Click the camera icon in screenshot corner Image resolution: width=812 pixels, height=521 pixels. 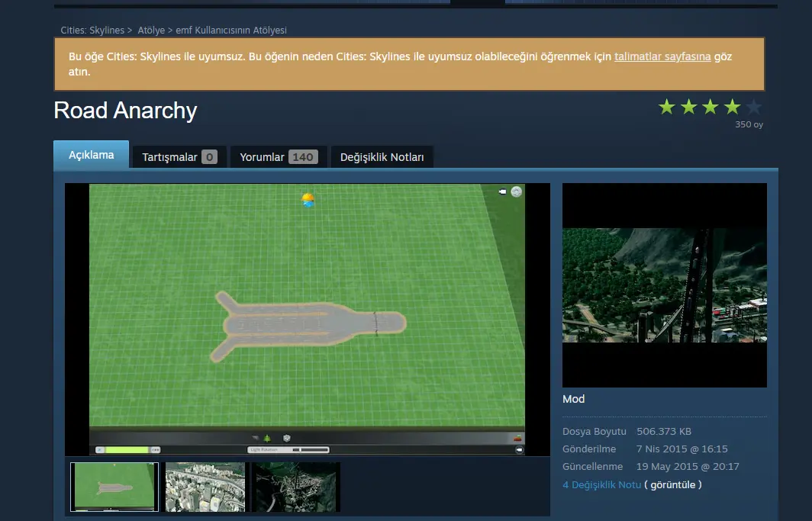[x=502, y=192]
